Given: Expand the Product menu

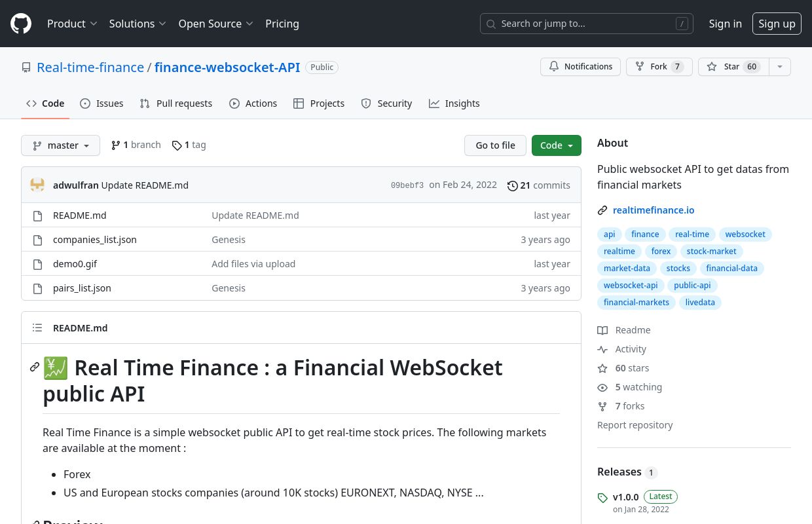Looking at the screenshot, I should [72, 24].
